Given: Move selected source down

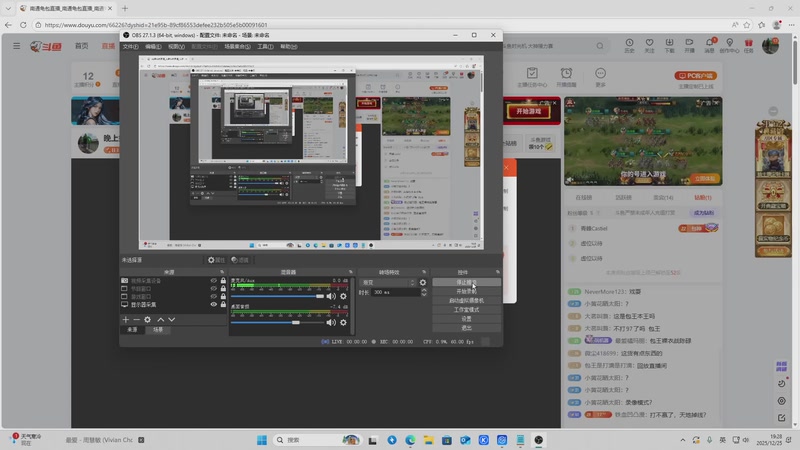Looking at the screenshot, I should 171,319.
